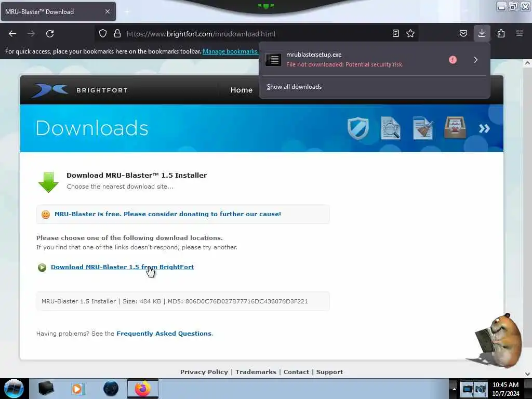Screen dimensions: 532x399
Task: Open the Windows Start button
Action: coord(14,389)
